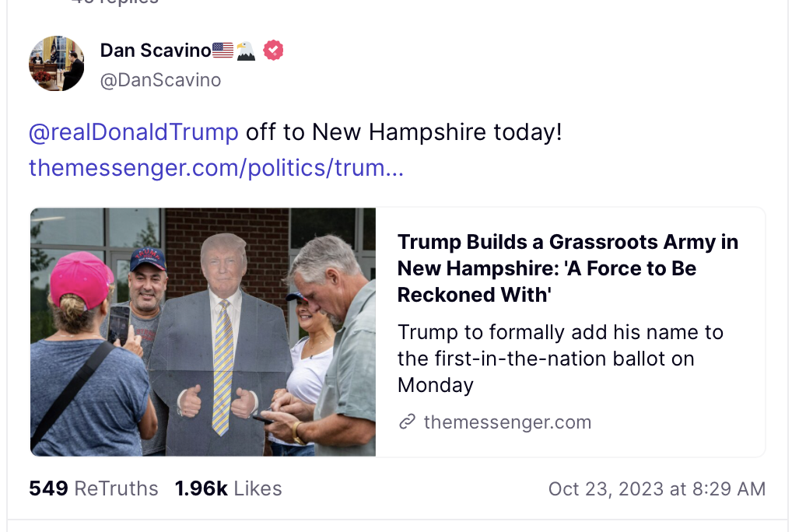
Task: Click the 'off to New Hampshire today!' post text
Action: (x=403, y=132)
